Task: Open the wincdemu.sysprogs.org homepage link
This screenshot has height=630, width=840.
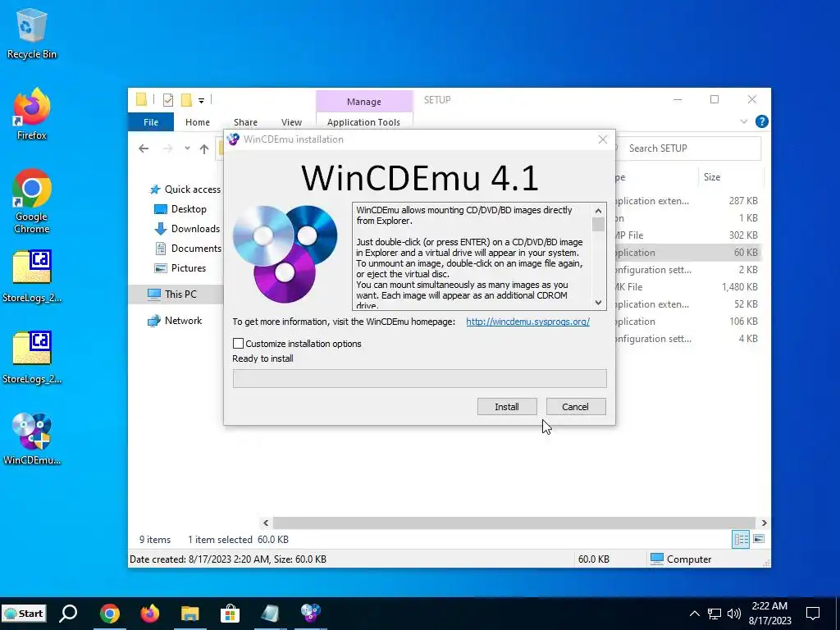Action: [x=527, y=322]
